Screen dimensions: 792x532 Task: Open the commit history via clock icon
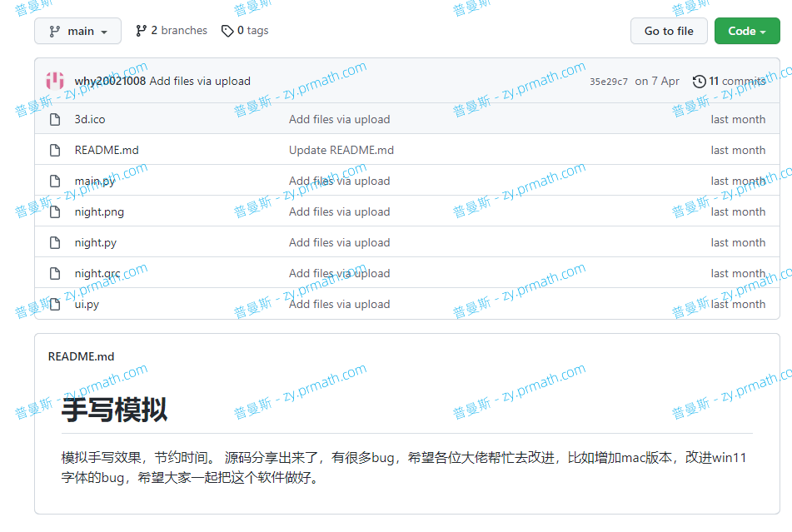698,81
